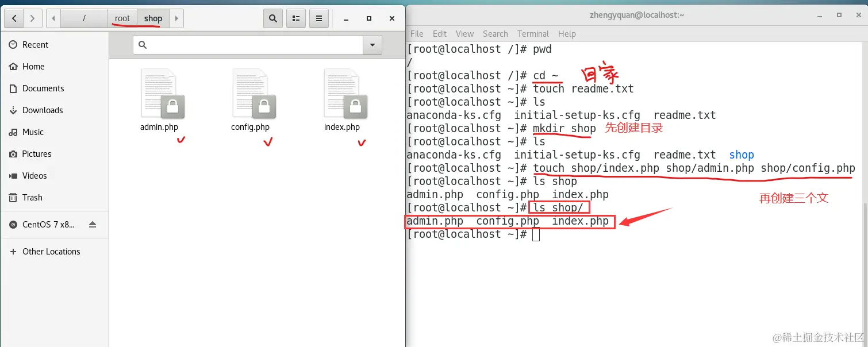Click the index.php file name label
The width and height of the screenshot is (868, 347).
(342, 127)
